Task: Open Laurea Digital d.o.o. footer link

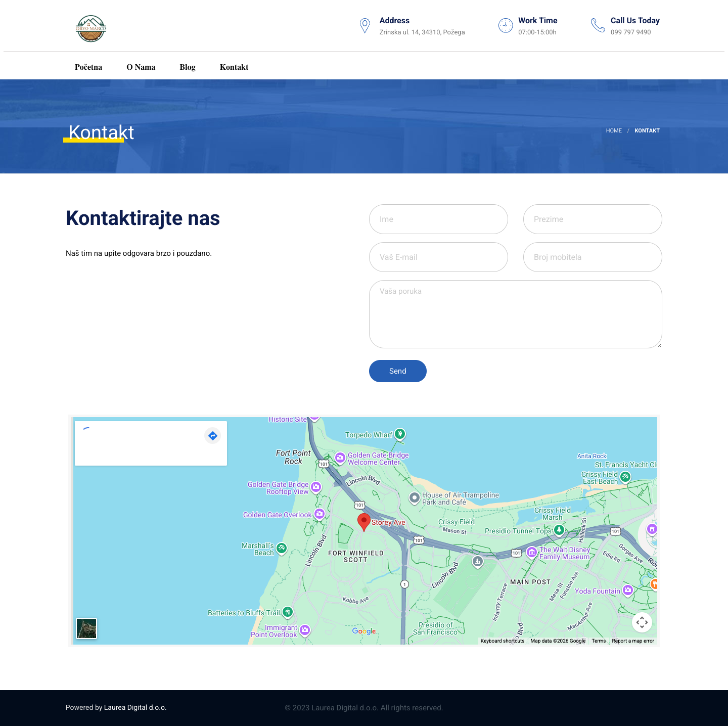Action: coord(135,707)
